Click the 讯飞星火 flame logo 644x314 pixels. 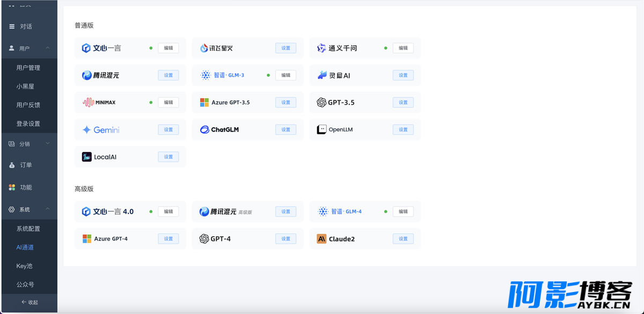click(204, 48)
